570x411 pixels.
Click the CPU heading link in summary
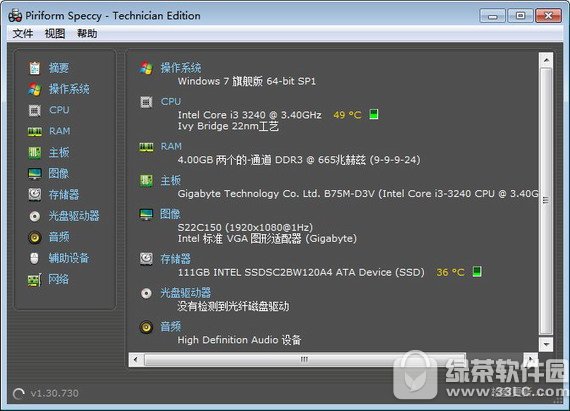pyautogui.click(x=171, y=101)
